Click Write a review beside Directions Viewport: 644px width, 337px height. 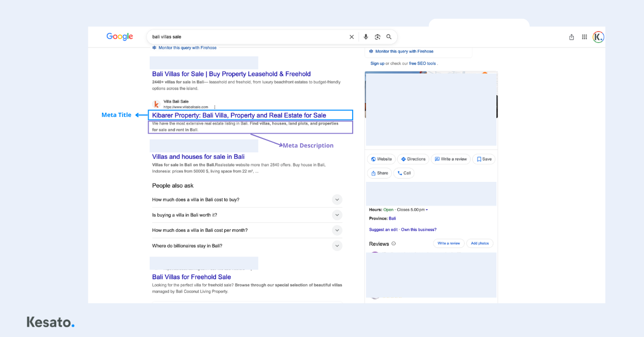tap(451, 159)
